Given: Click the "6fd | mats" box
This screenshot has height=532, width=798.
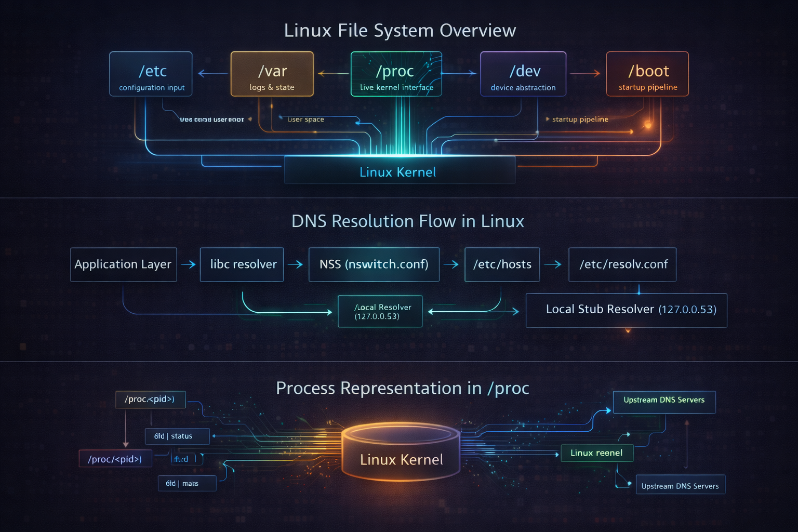Looking at the screenshot, I should tap(187, 483).
